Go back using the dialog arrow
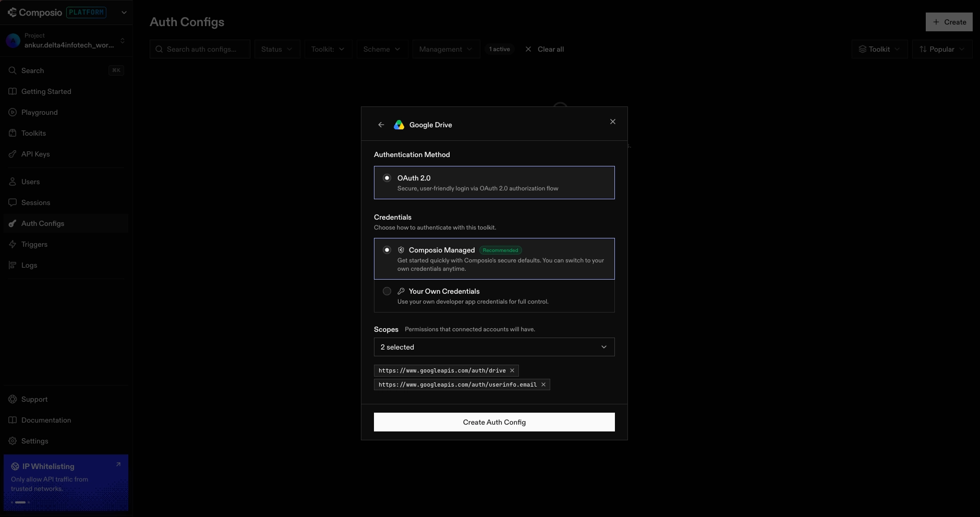The width and height of the screenshot is (980, 517). click(x=381, y=125)
